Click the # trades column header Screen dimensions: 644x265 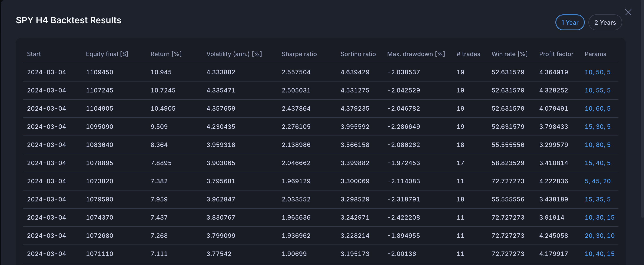click(x=468, y=54)
